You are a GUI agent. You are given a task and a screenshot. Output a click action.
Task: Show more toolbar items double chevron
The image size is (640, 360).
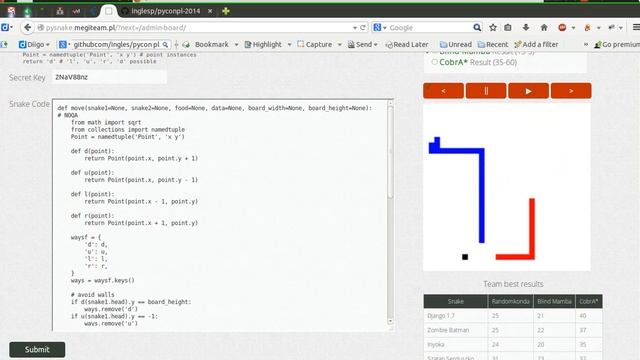[x=586, y=44]
